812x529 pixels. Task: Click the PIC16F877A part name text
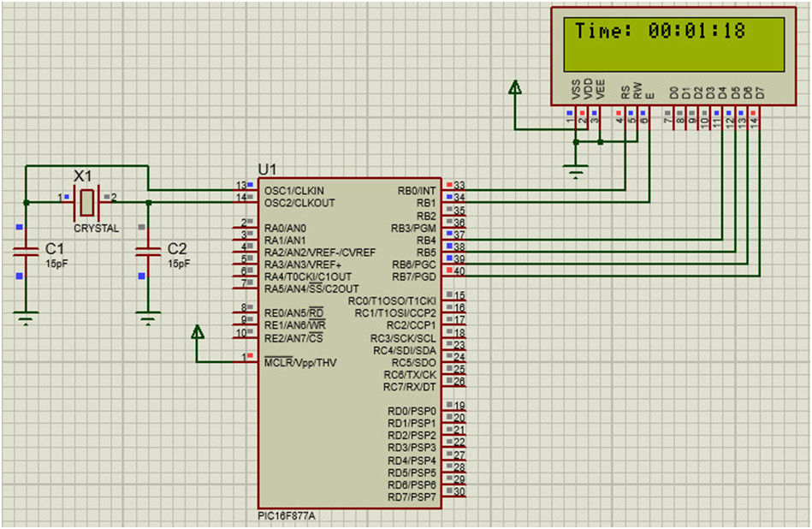(287, 516)
